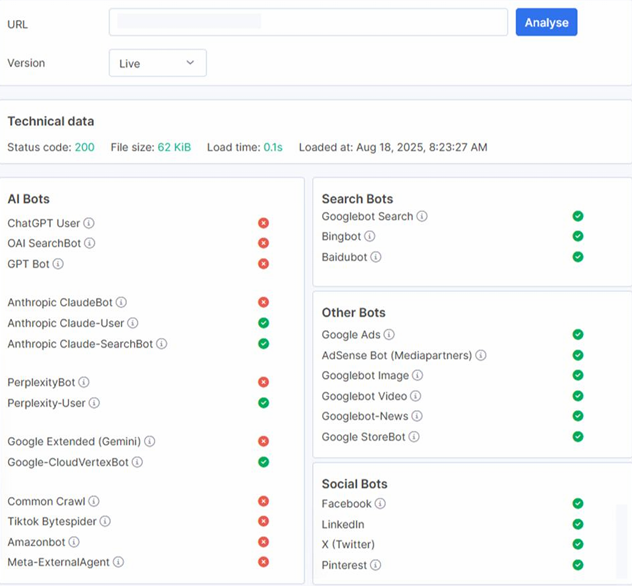Open the info icon beside Bingbot
Screen dimensions: 632x586
pyautogui.click(x=370, y=236)
